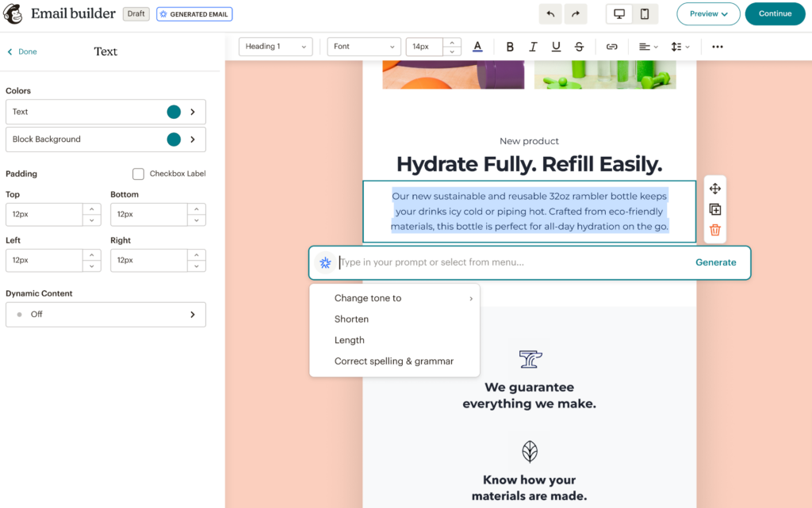Click the We guarantee everything heading
Image resolution: width=812 pixels, height=508 pixels.
coord(529,395)
